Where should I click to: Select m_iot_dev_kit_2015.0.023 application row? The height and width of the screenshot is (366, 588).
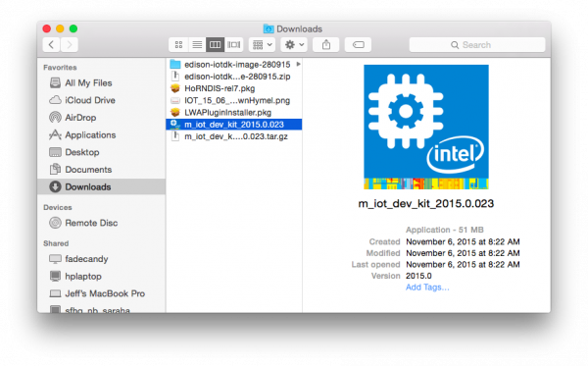coord(233,125)
